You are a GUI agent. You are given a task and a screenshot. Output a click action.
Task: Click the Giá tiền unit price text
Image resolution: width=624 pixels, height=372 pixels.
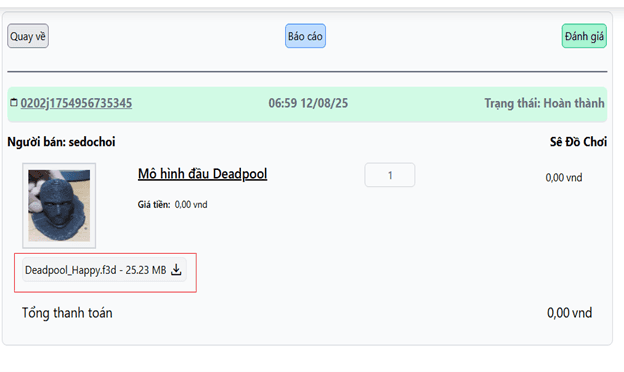[x=172, y=205]
